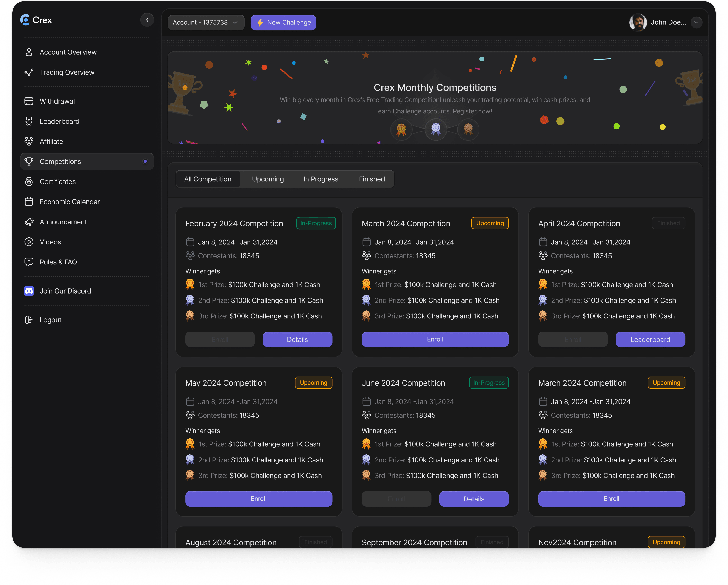The width and height of the screenshot is (728, 585).
Task: Click Contestants: 18345 in June 2024 card
Action: point(405,415)
